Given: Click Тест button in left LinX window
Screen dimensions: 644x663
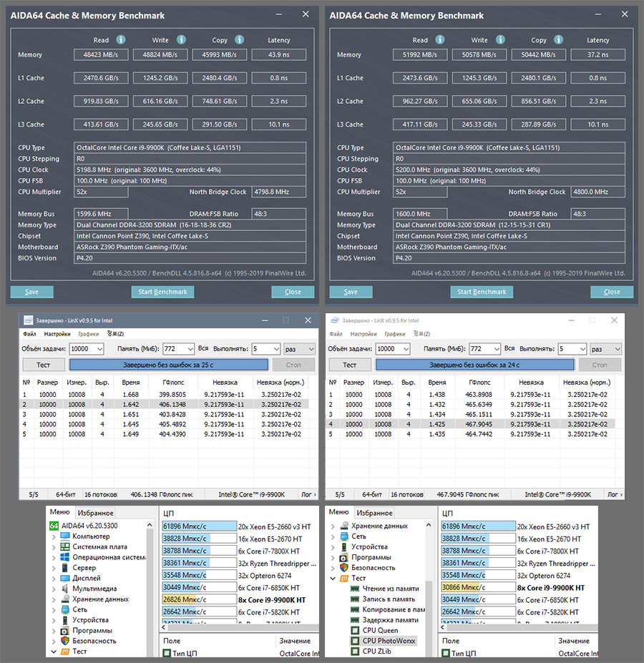Looking at the screenshot, I should [x=43, y=365].
